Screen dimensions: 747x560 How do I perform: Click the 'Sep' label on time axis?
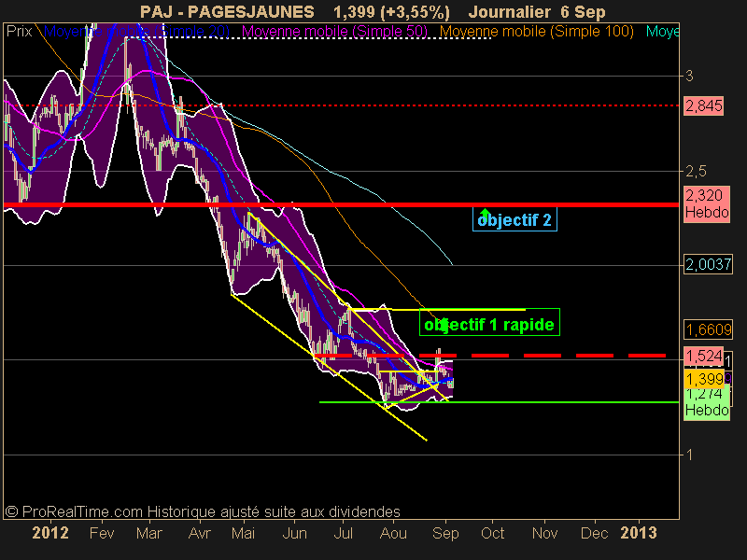click(x=445, y=533)
